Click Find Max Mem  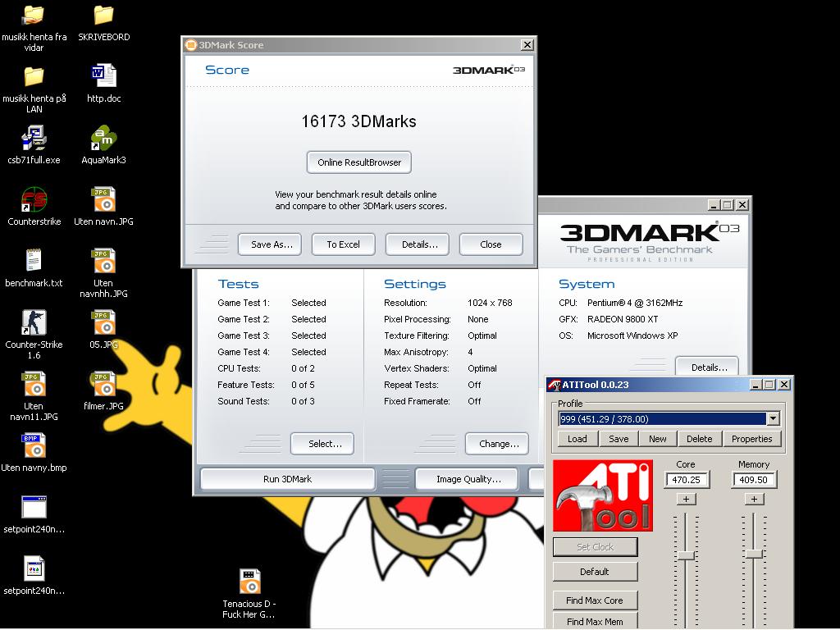click(595, 622)
